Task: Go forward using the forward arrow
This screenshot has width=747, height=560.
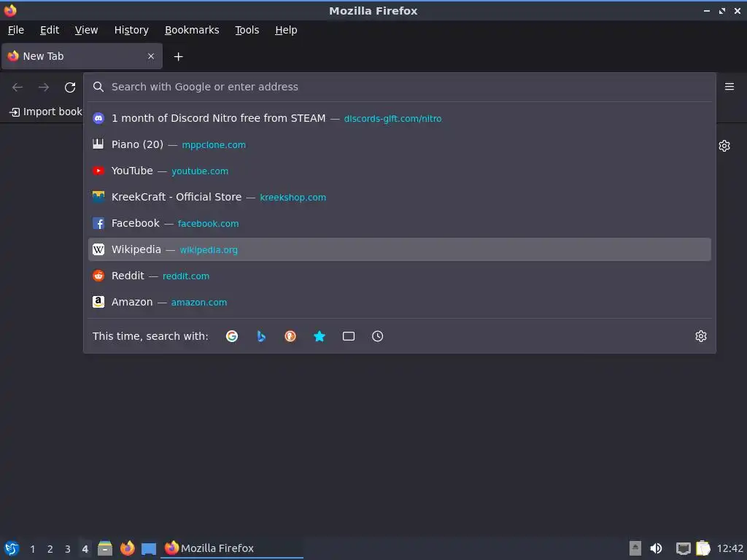Action: 44,87
